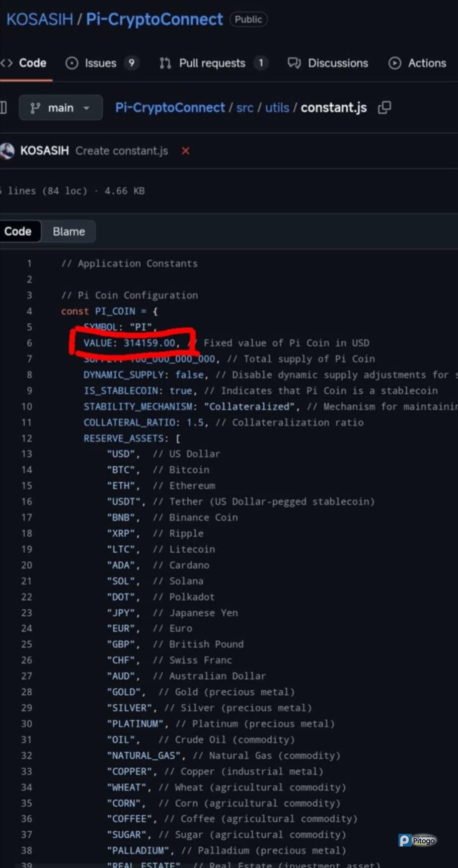Viewport: 458px width, 868px height.
Task: Click the Pull requests icon
Action: (x=165, y=63)
